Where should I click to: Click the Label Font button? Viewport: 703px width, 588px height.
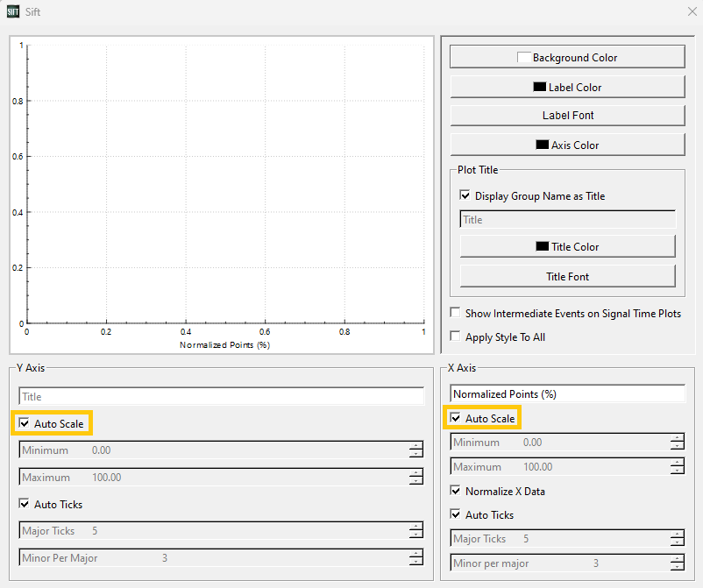click(x=567, y=115)
